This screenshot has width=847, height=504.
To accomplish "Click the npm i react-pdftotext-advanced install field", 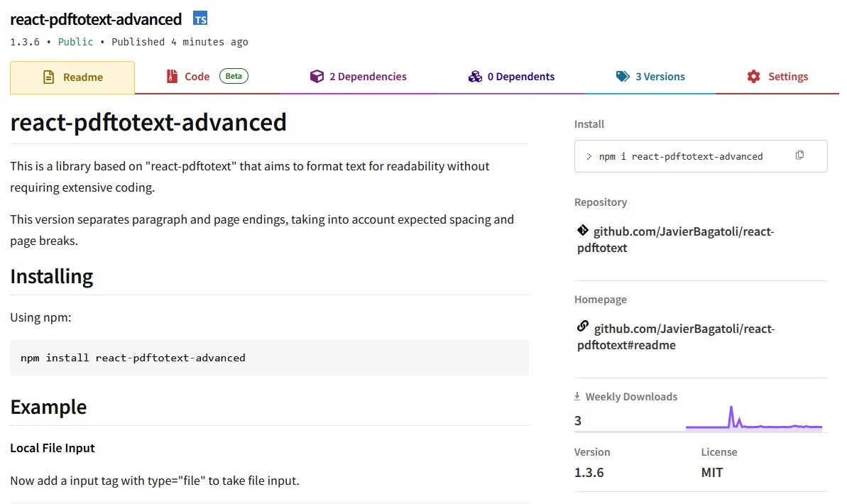I will pos(701,156).
